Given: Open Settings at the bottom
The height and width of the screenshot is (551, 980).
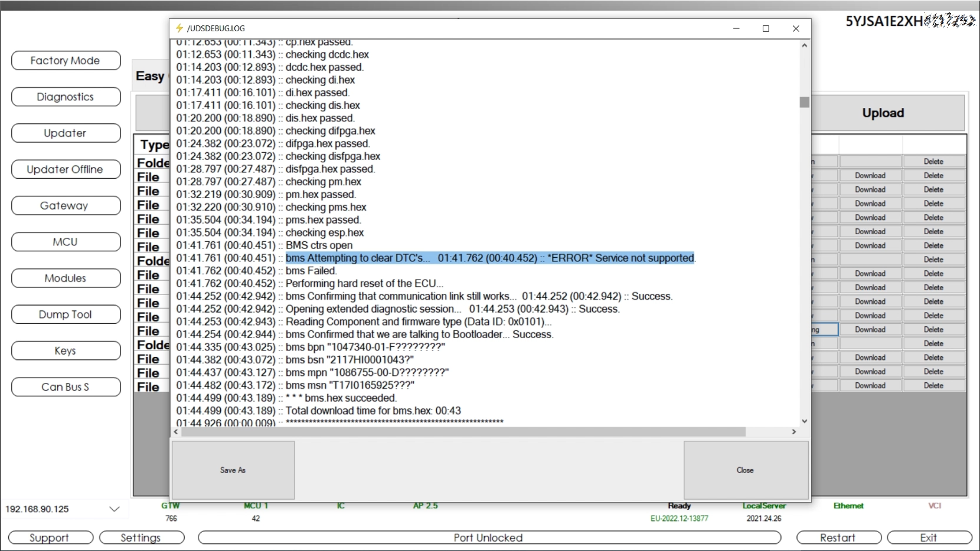Looking at the screenshot, I should [141, 537].
